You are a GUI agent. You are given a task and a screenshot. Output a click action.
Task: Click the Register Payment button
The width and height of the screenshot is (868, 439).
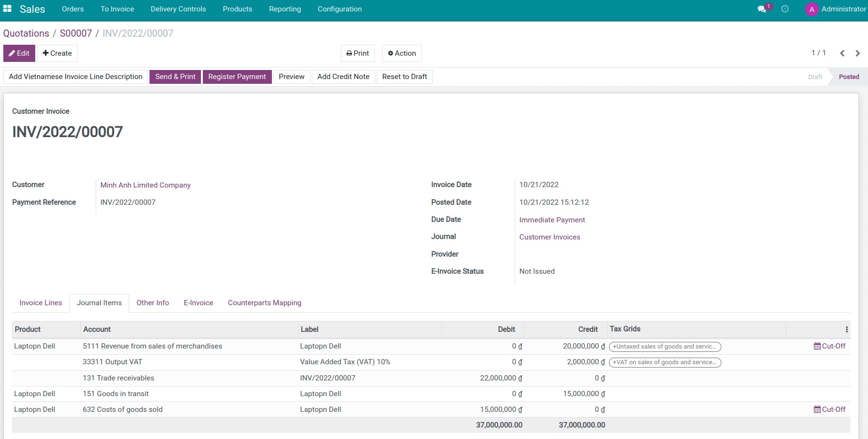click(x=237, y=76)
